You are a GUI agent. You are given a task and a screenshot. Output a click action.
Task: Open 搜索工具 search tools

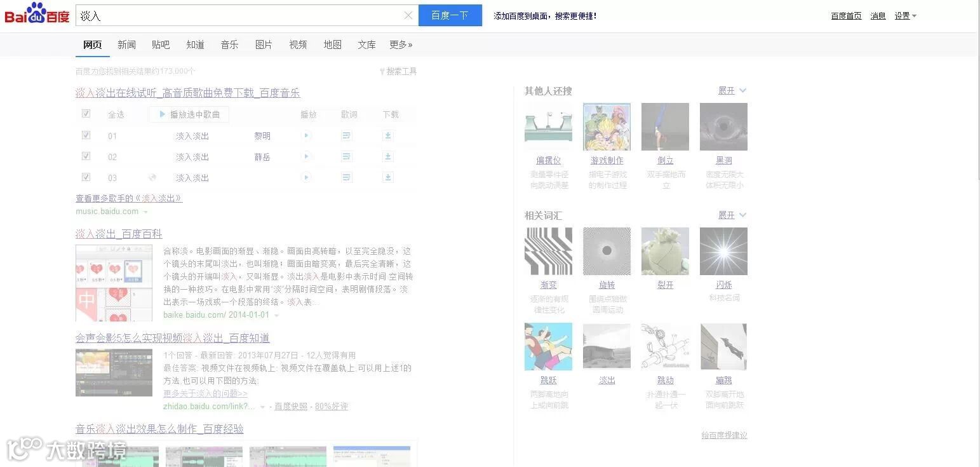[x=398, y=71]
